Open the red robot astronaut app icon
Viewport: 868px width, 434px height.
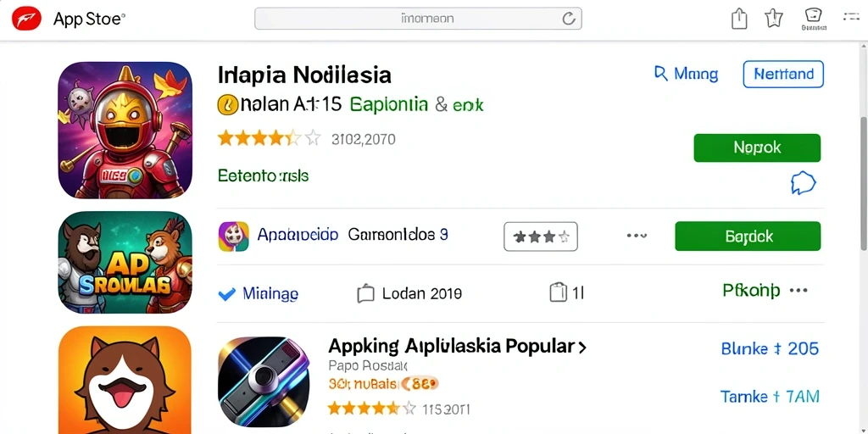click(x=125, y=130)
